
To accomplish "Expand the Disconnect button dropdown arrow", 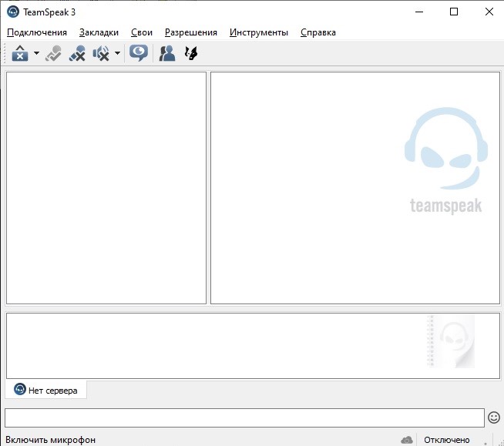I will (x=36, y=53).
